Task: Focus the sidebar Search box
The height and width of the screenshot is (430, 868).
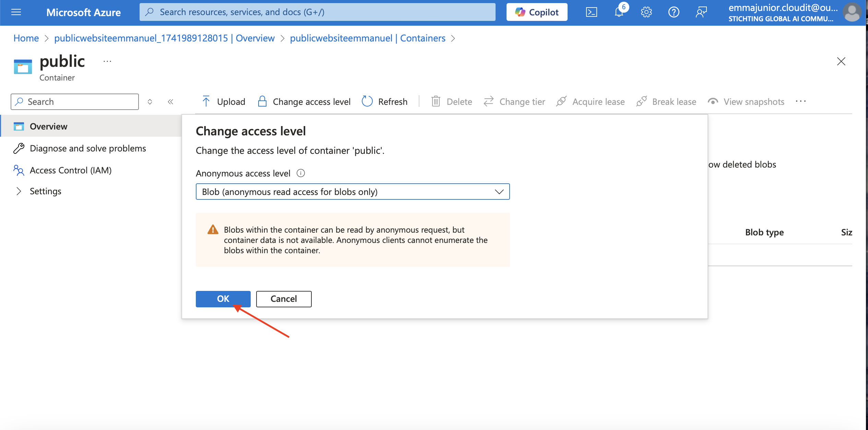Action: pos(75,102)
